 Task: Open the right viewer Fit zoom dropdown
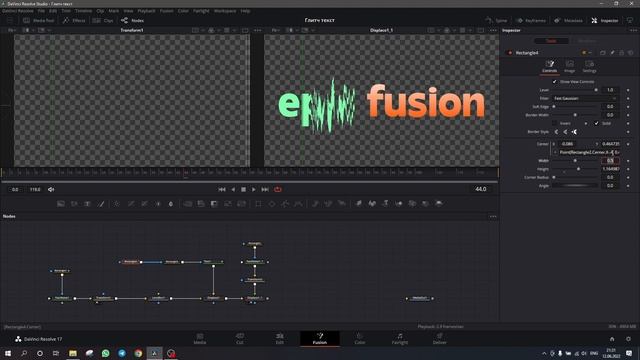click(276, 30)
